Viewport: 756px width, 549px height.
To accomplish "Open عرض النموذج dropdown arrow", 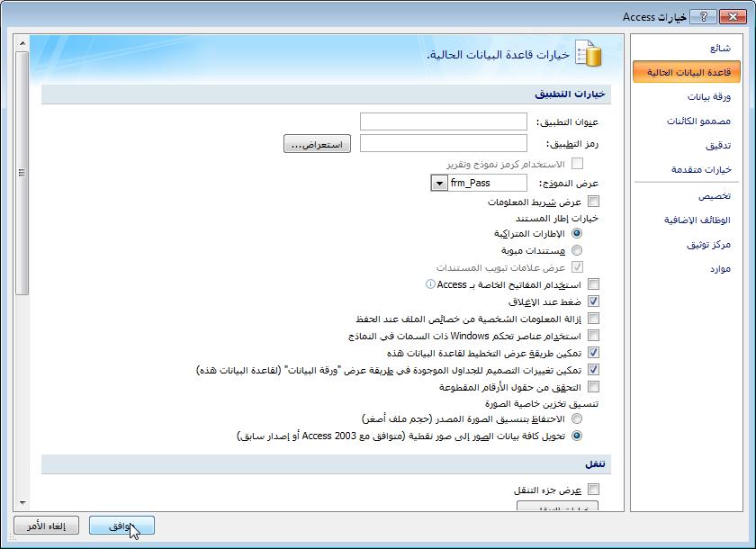I will (439, 184).
